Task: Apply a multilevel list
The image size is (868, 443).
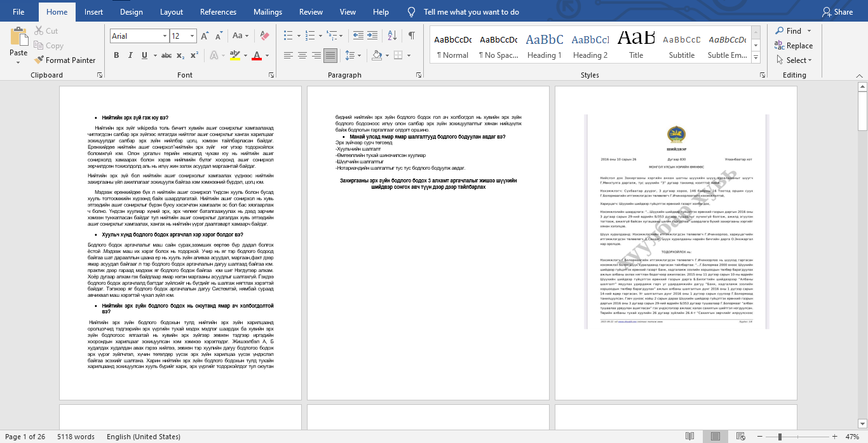Action: click(x=330, y=36)
